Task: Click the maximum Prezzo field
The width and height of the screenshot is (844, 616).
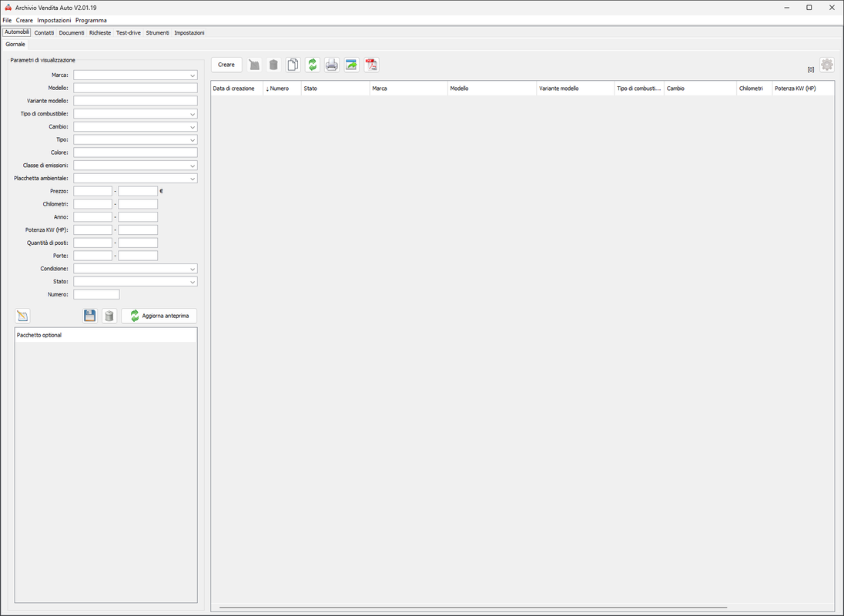Action: point(138,192)
